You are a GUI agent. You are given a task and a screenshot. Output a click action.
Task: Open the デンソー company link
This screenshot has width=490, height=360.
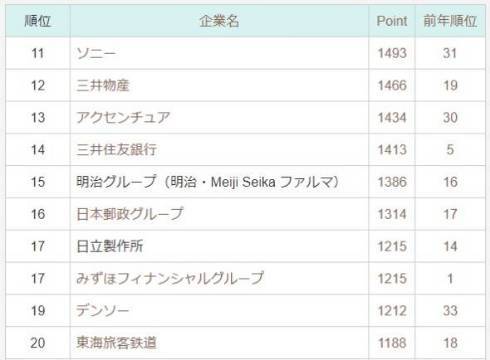pos(103,311)
